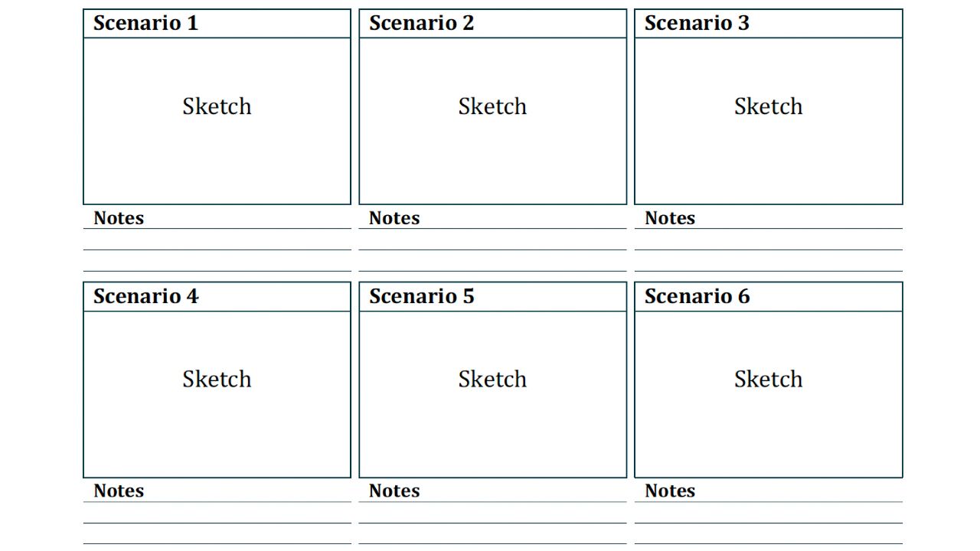The width and height of the screenshot is (980, 551).
Task: Click the second notes line below Scenario 1
Action: pyautogui.click(x=217, y=249)
